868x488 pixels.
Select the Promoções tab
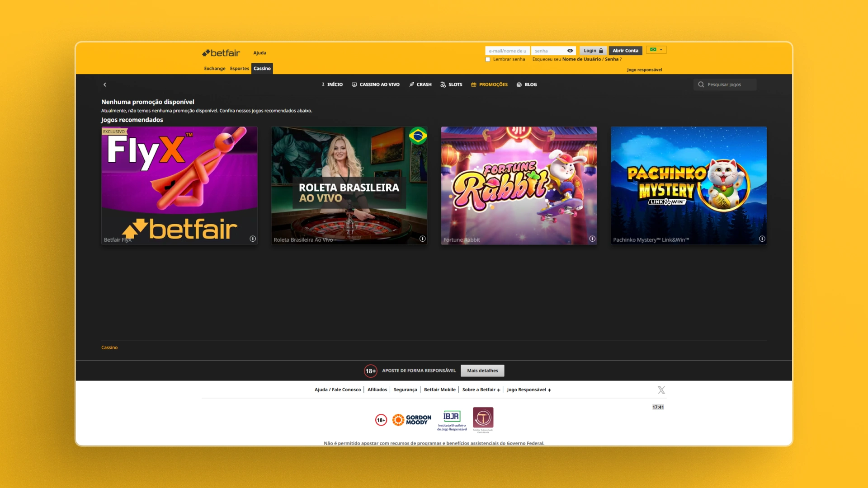[x=489, y=84]
